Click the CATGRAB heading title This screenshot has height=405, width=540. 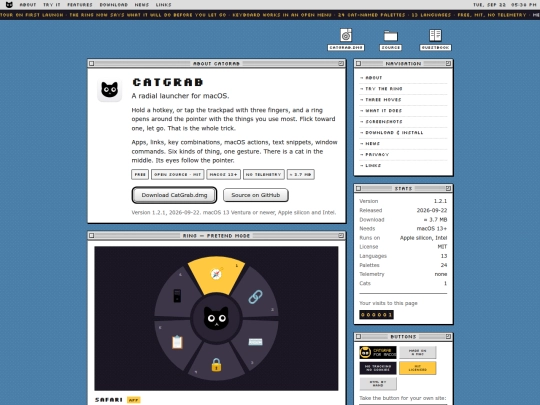point(168,82)
